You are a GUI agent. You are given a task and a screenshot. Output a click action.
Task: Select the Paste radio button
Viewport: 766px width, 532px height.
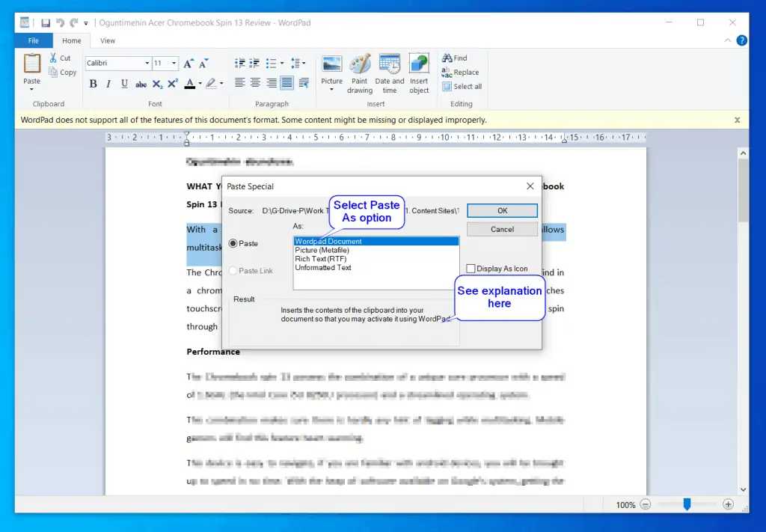pyautogui.click(x=233, y=243)
